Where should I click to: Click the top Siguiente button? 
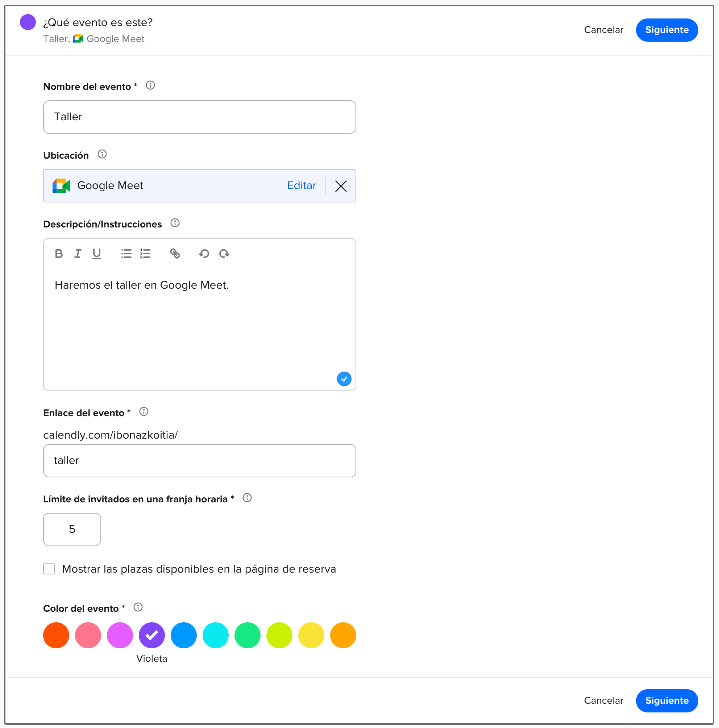tap(666, 30)
